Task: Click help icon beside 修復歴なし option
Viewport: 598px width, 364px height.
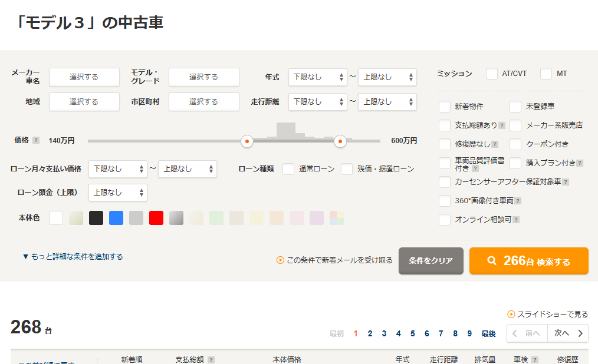Action: [x=495, y=144]
